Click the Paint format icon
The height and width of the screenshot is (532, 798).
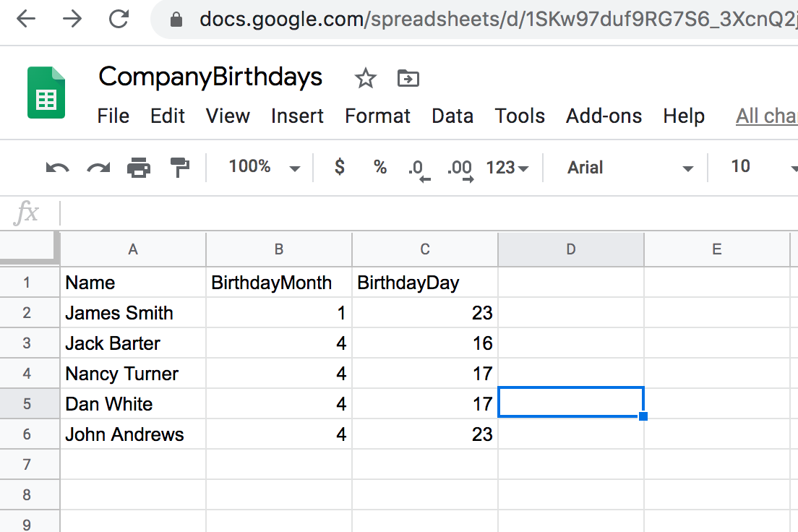coord(180,168)
